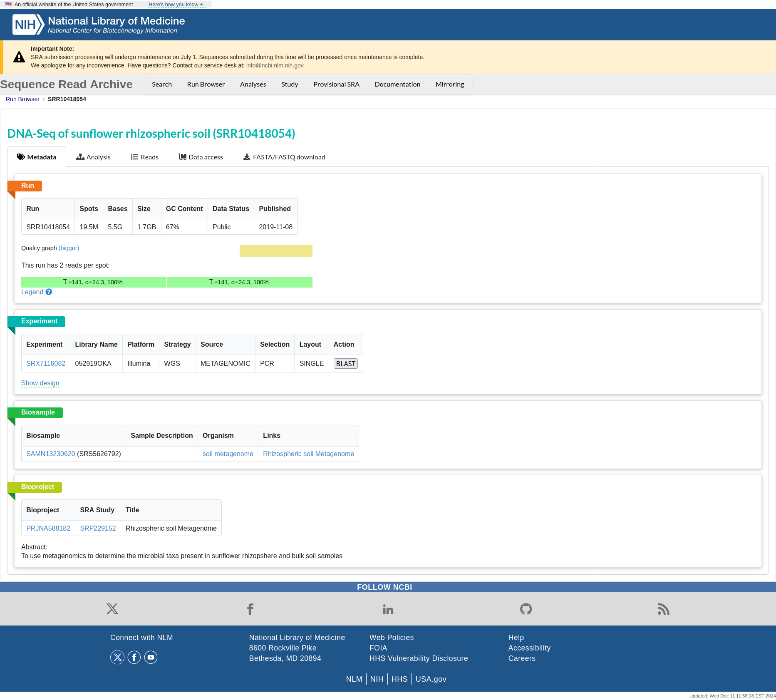Open the Rhizospheric soil Metagenome link
The height and width of the screenshot is (700, 776).
pos(308,454)
